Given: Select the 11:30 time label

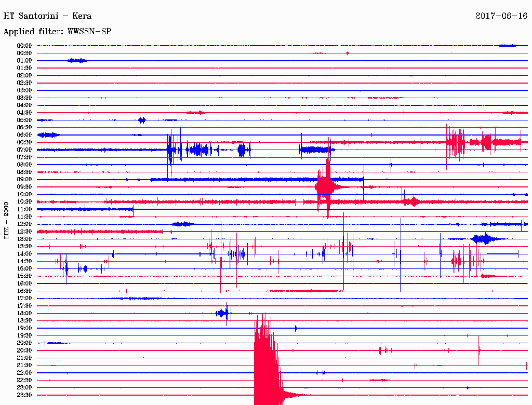Looking at the screenshot, I should 24,217.
